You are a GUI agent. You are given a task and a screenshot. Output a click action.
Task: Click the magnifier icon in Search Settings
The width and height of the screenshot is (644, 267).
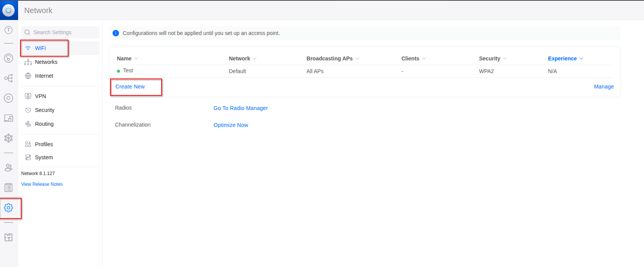pos(27,32)
